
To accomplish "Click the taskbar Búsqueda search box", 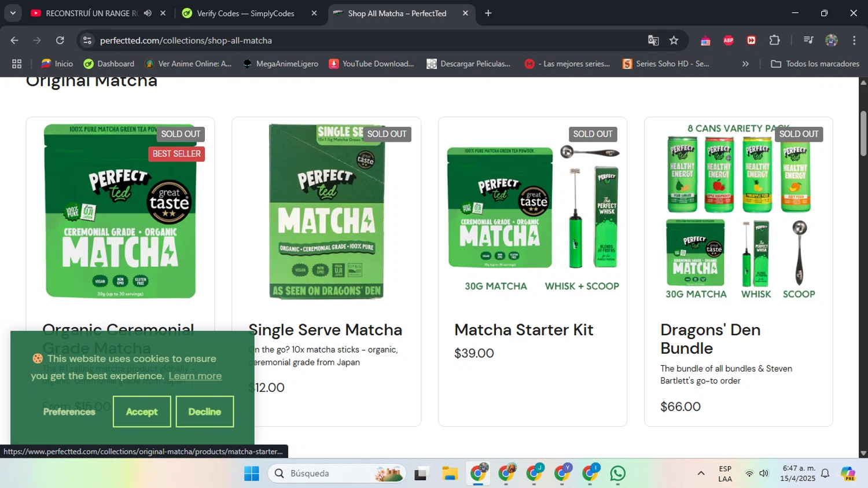I will pyautogui.click(x=338, y=474).
